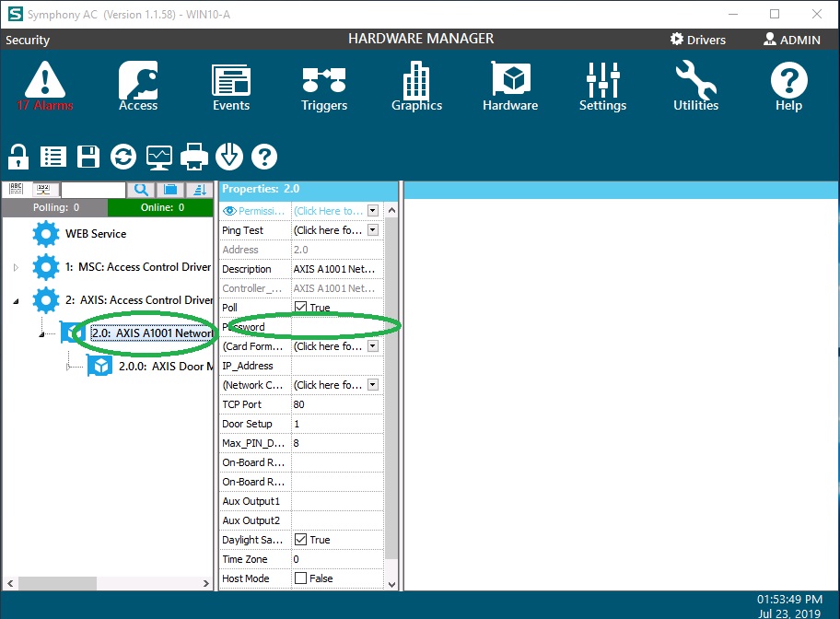Click the Polling: 0 status label
Screen dimensions: 840x619
(55, 207)
